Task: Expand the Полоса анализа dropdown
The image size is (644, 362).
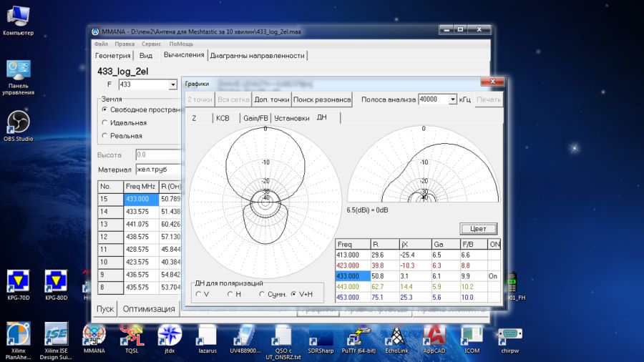Action: click(x=452, y=99)
